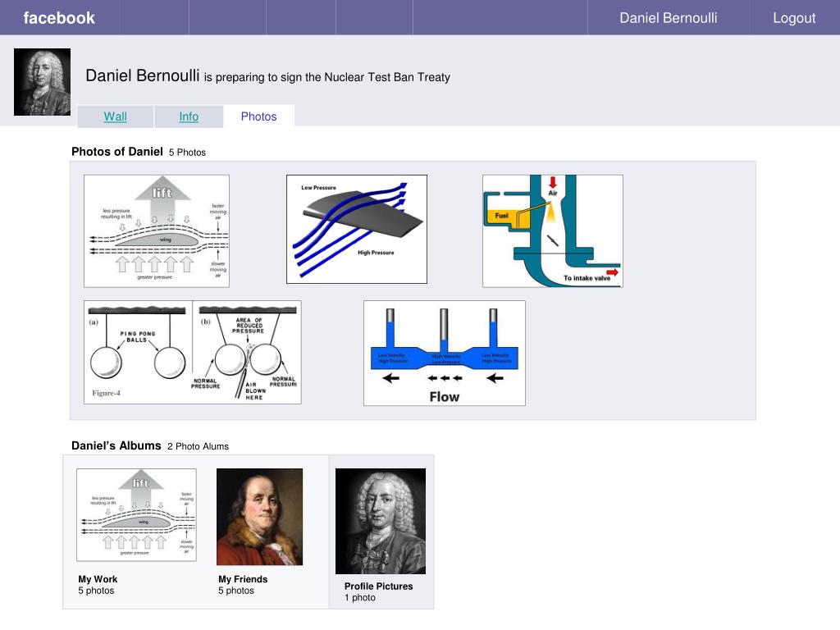
Task: View the carburetor fuel and air diagram
Action: click(x=552, y=231)
